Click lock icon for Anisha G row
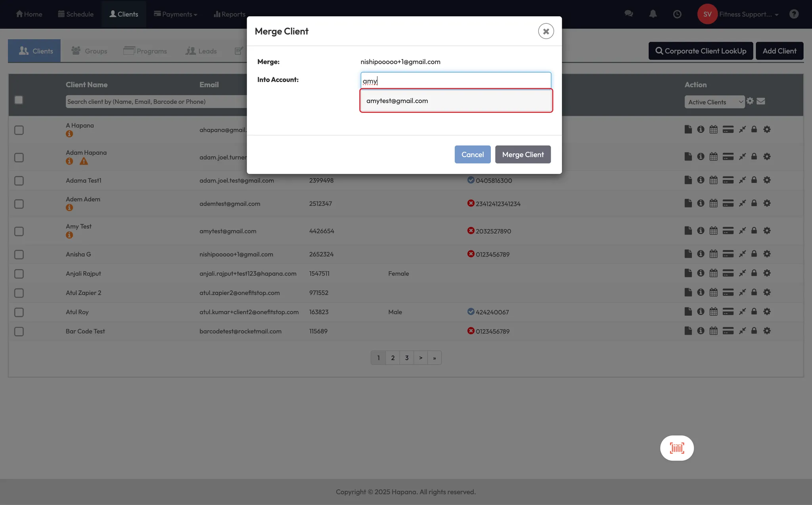Viewport: 812px width, 505px height. [x=754, y=254]
